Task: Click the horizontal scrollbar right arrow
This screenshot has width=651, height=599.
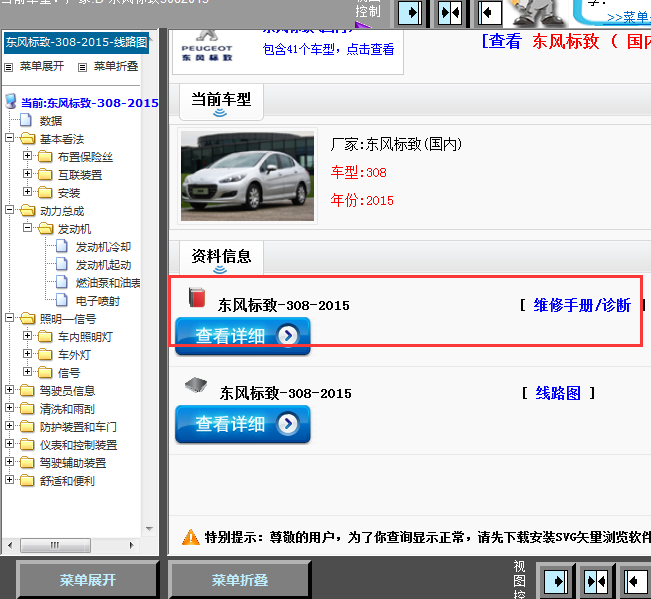Action: click(x=132, y=545)
